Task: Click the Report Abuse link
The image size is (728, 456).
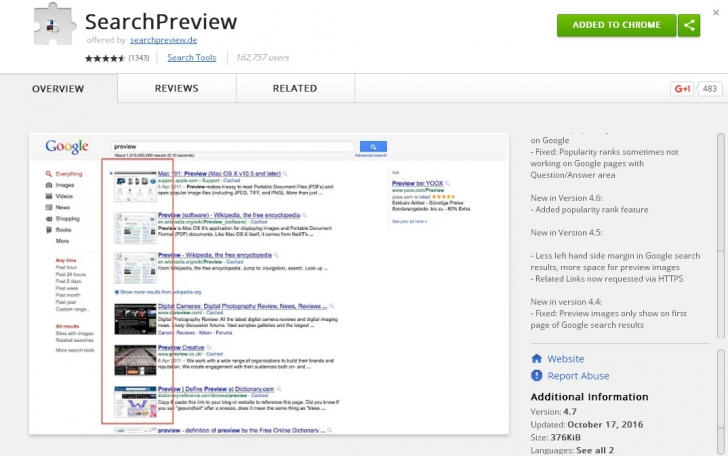Action: pos(578,376)
